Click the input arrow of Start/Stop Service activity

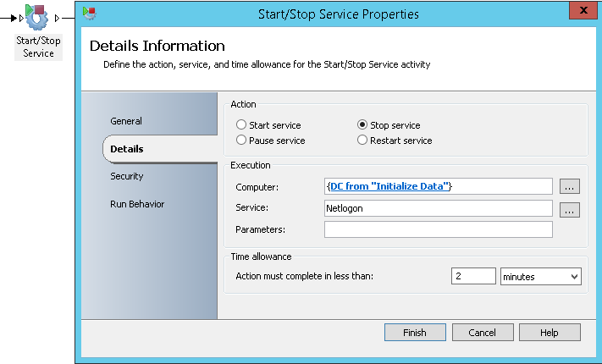[x=21, y=18]
